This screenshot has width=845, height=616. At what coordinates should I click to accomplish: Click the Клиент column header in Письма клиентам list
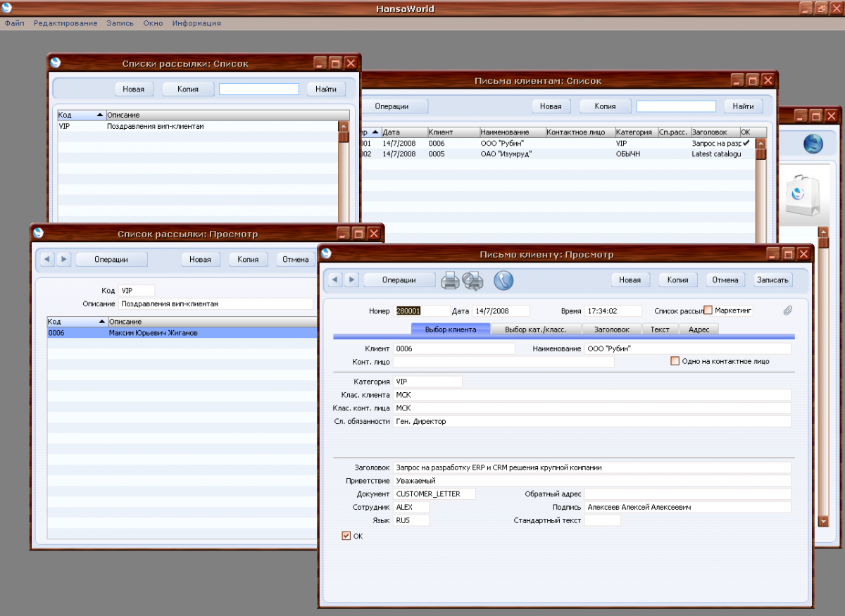453,132
